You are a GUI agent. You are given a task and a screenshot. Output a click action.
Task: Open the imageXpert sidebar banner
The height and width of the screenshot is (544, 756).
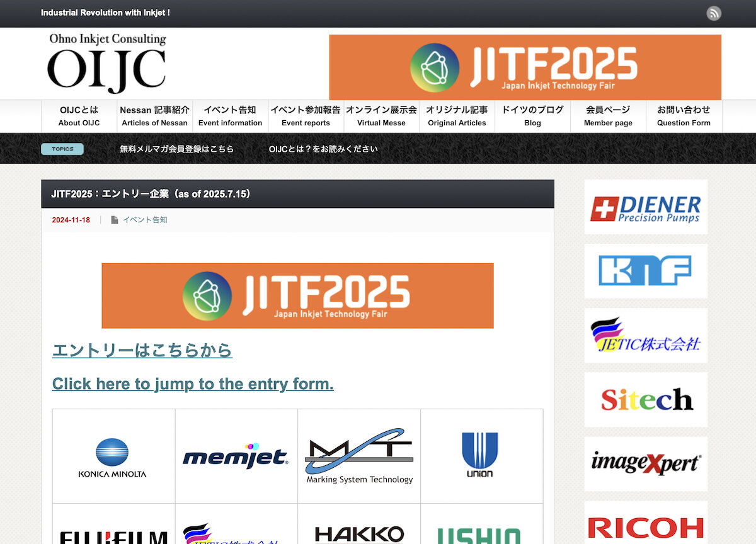(x=646, y=464)
